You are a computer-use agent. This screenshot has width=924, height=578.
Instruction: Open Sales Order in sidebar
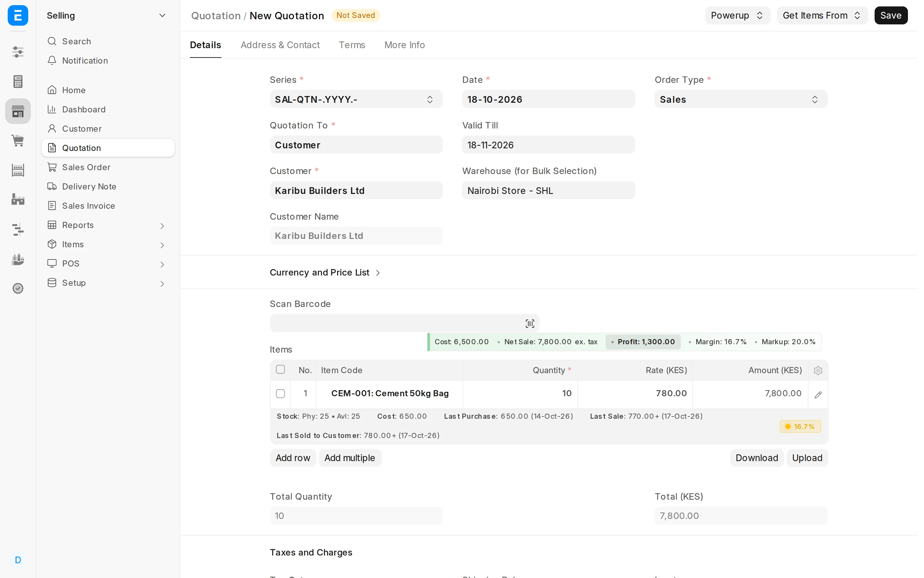tap(108, 167)
